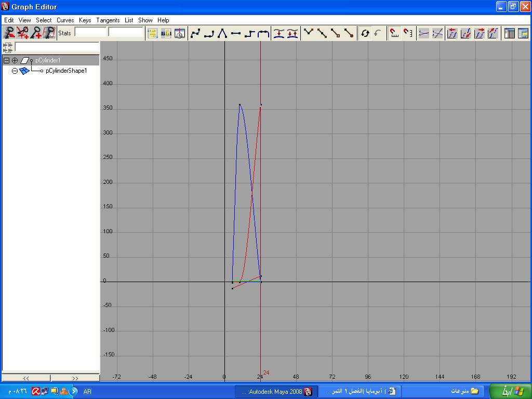Toggle Auto Load Graph Editor
The width and height of the screenshot is (532, 399).
point(365,33)
